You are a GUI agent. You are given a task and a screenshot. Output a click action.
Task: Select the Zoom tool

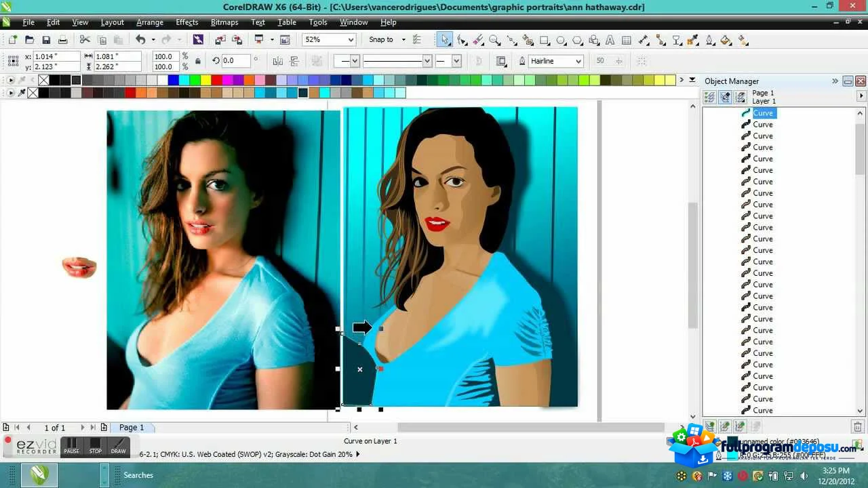[x=495, y=40]
